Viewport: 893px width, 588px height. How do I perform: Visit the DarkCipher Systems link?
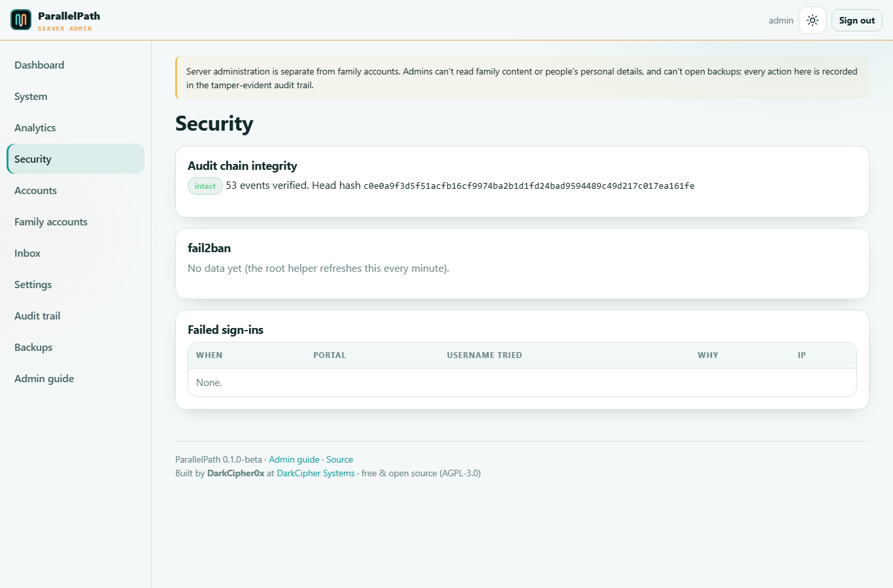(x=316, y=473)
